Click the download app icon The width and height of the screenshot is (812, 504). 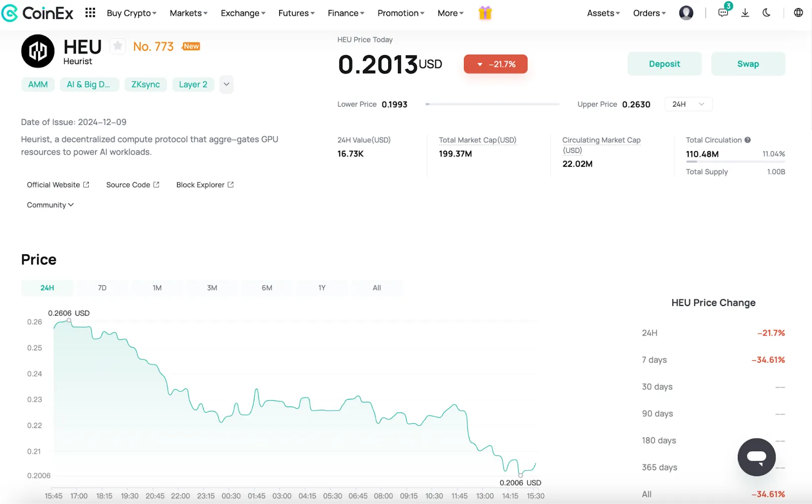click(x=745, y=13)
